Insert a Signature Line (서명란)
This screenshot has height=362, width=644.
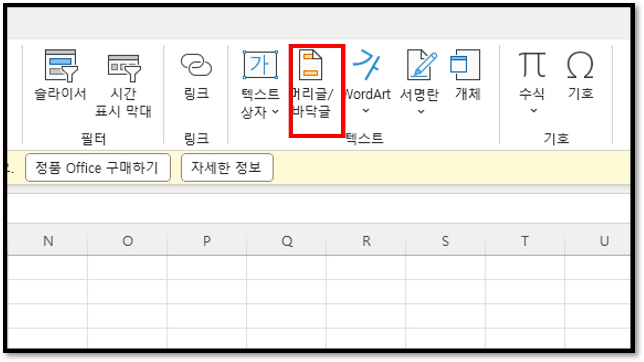421,65
